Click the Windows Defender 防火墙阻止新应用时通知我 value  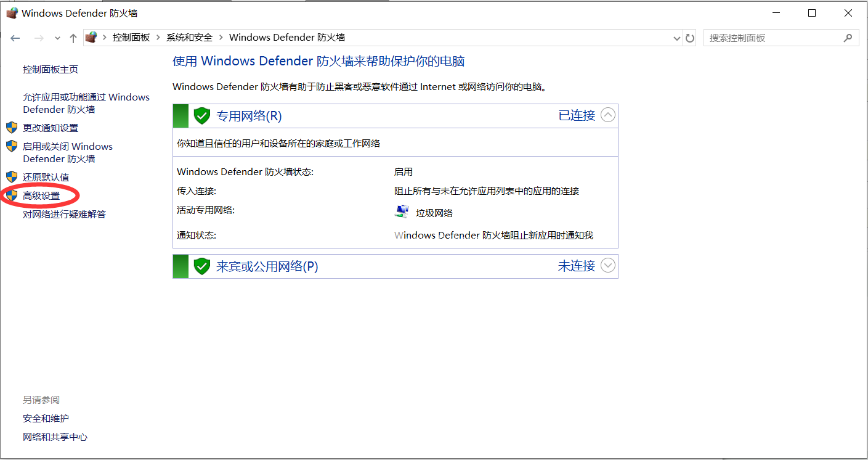(493, 236)
